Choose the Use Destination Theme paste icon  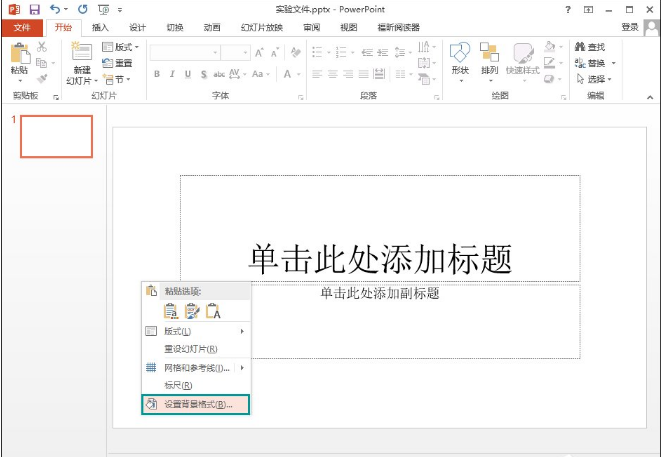point(171,310)
